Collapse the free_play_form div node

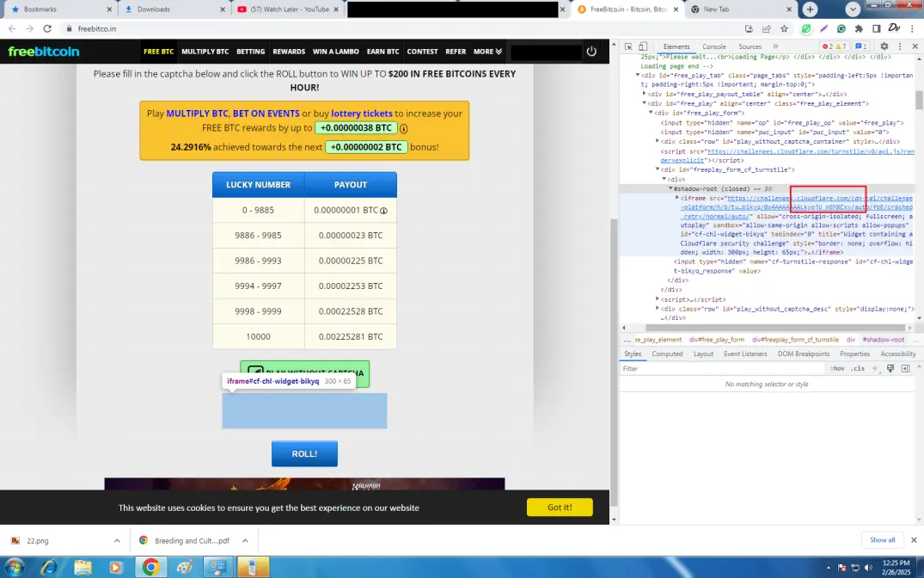(x=652, y=113)
